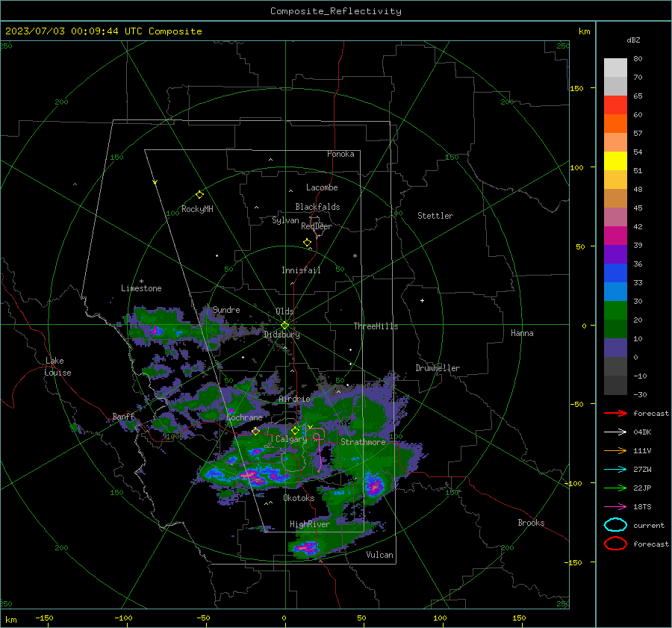Click the Didsbury town label

pos(281,335)
